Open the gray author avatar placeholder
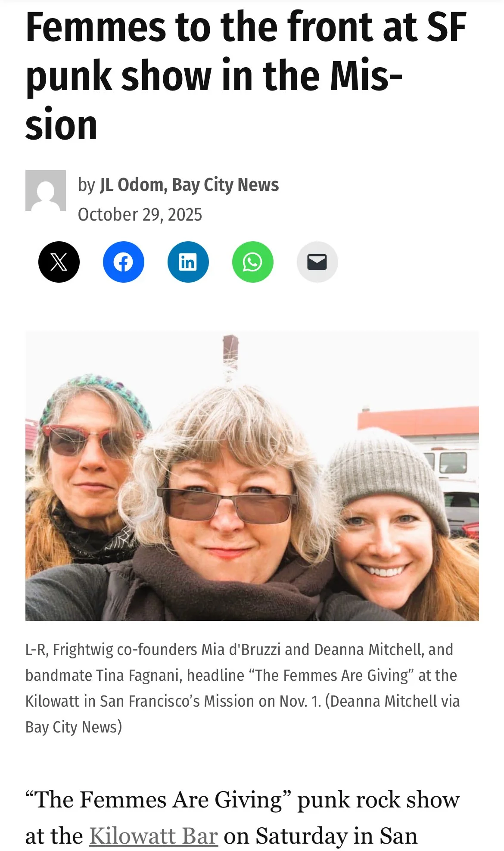Screen dimensions: 504x851 pos(46,190)
